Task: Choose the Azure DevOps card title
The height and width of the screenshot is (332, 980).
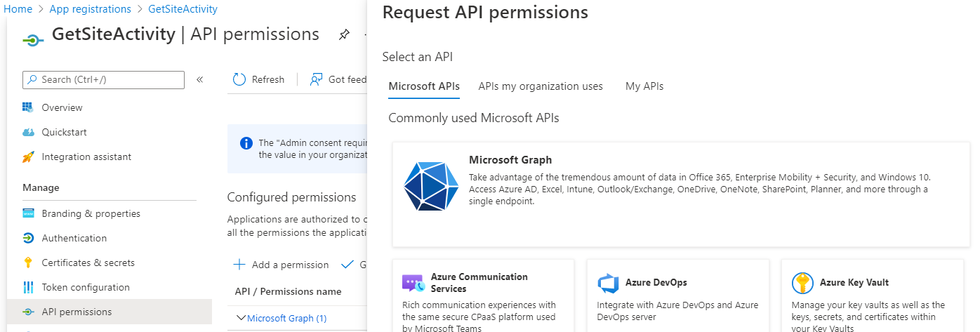Action: 656,282
